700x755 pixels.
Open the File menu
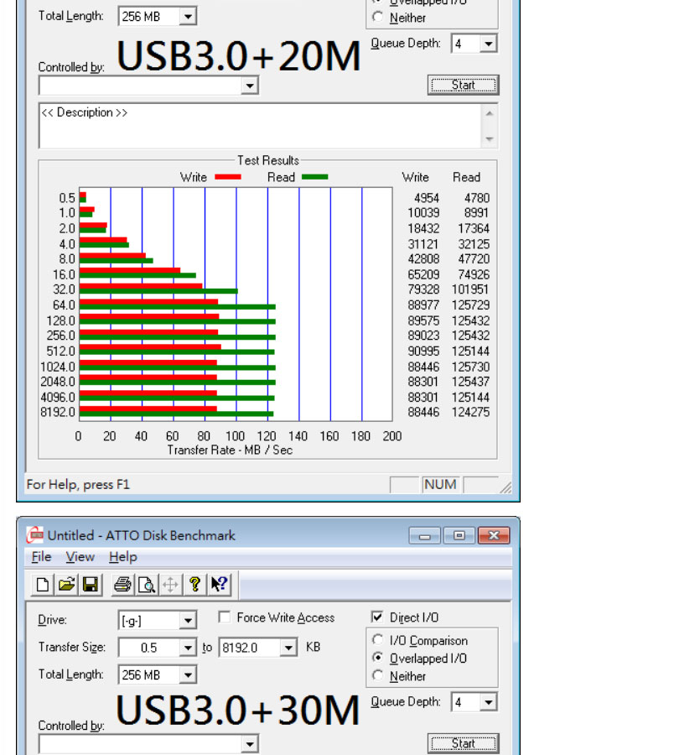(41, 557)
